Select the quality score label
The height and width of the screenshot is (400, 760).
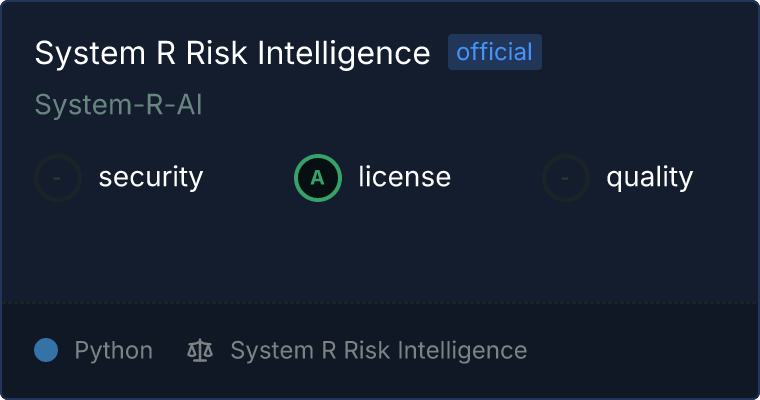pyautogui.click(x=649, y=178)
